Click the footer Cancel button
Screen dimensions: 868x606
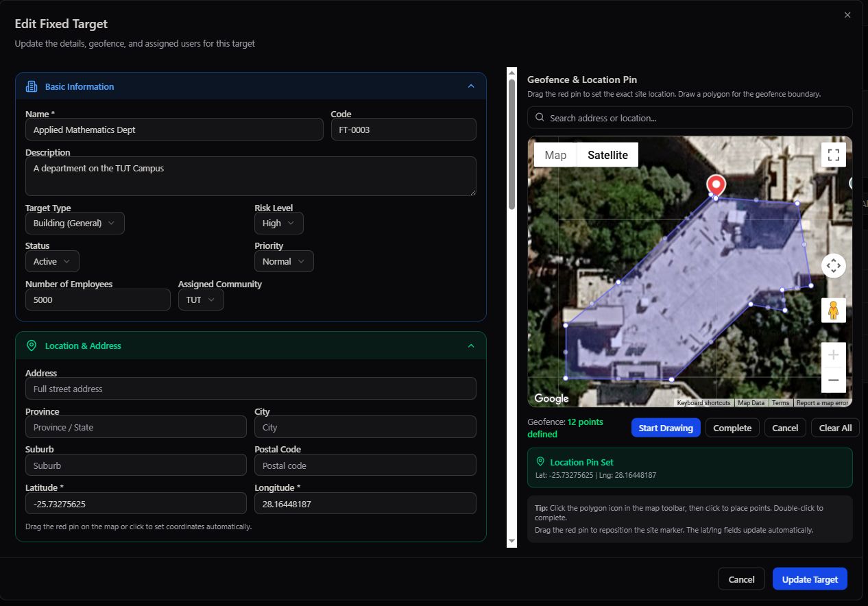point(741,579)
